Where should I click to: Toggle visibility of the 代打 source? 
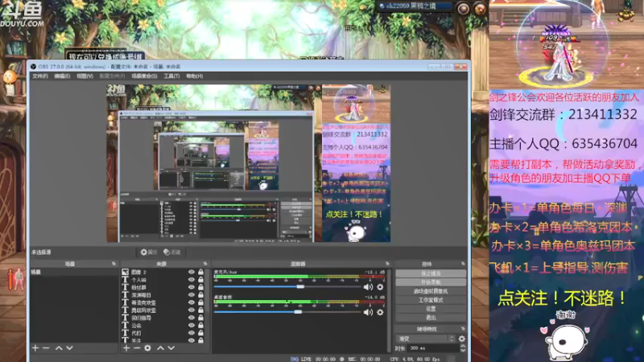(x=192, y=333)
